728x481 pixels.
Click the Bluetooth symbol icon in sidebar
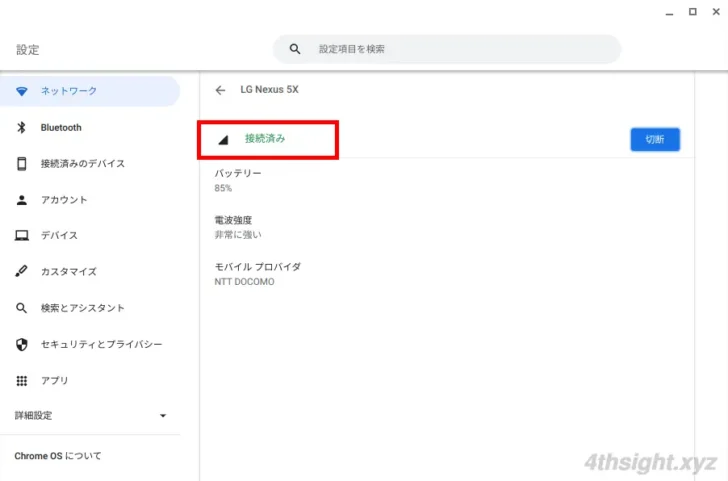pyautogui.click(x=21, y=127)
